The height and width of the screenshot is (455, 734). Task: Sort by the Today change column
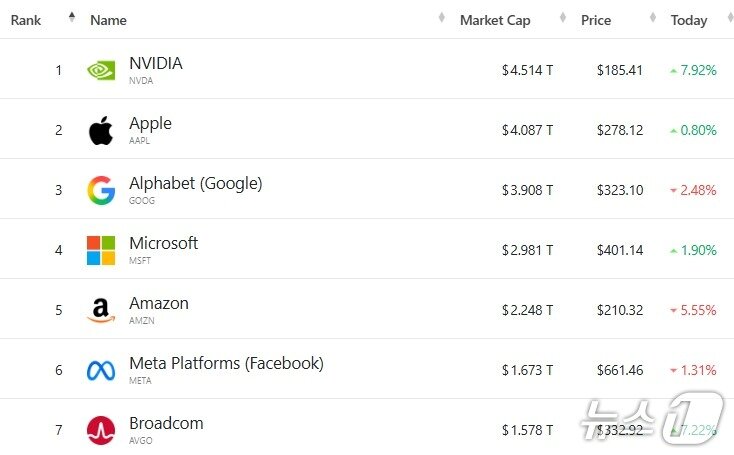coord(689,20)
